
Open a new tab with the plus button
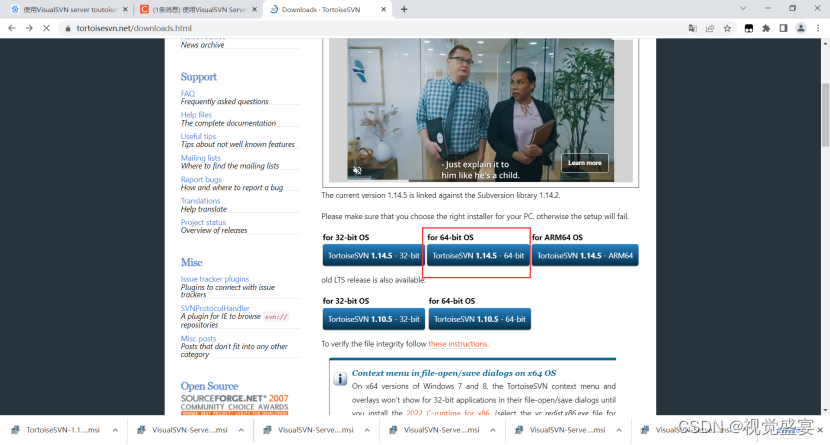pyautogui.click(x=404, y=9)
